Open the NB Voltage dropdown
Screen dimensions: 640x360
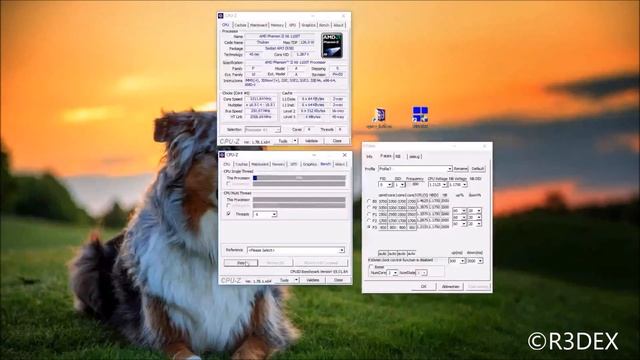[x=458, y=185]
